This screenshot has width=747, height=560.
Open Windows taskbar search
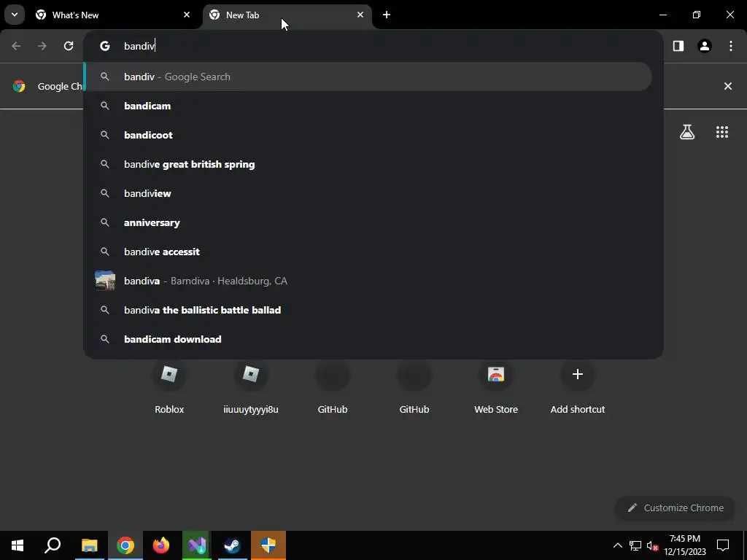coord(53,545)
